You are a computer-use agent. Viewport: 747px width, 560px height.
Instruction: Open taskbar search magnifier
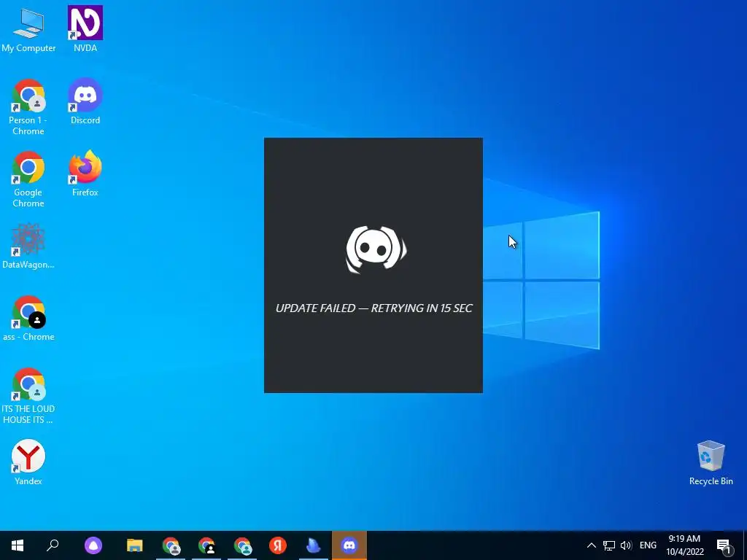[x=53, y=545]
